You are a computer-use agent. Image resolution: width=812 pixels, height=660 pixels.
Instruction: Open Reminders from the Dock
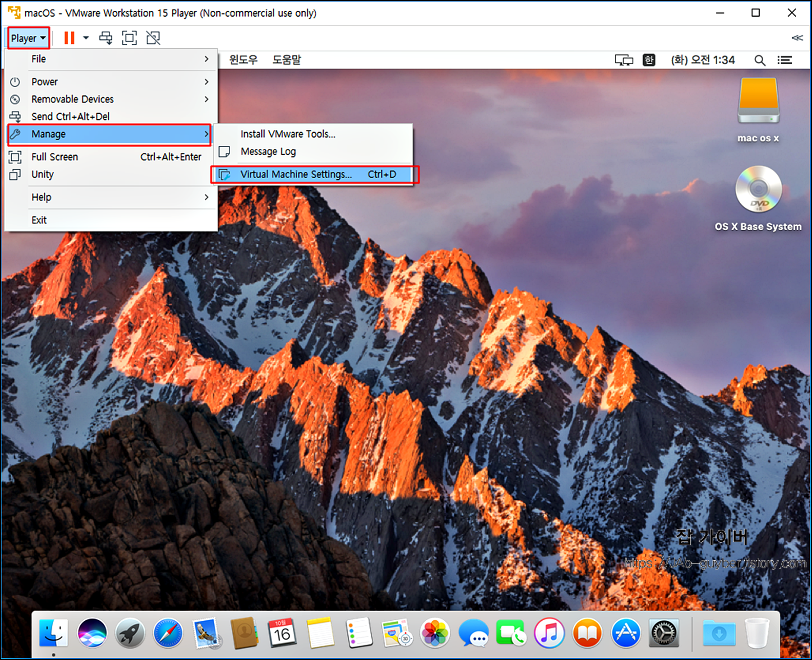pyautogui.click(x=359, y=632)
